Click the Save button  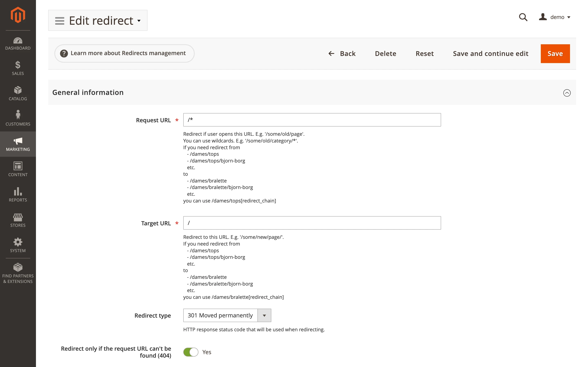click(555, 53)
